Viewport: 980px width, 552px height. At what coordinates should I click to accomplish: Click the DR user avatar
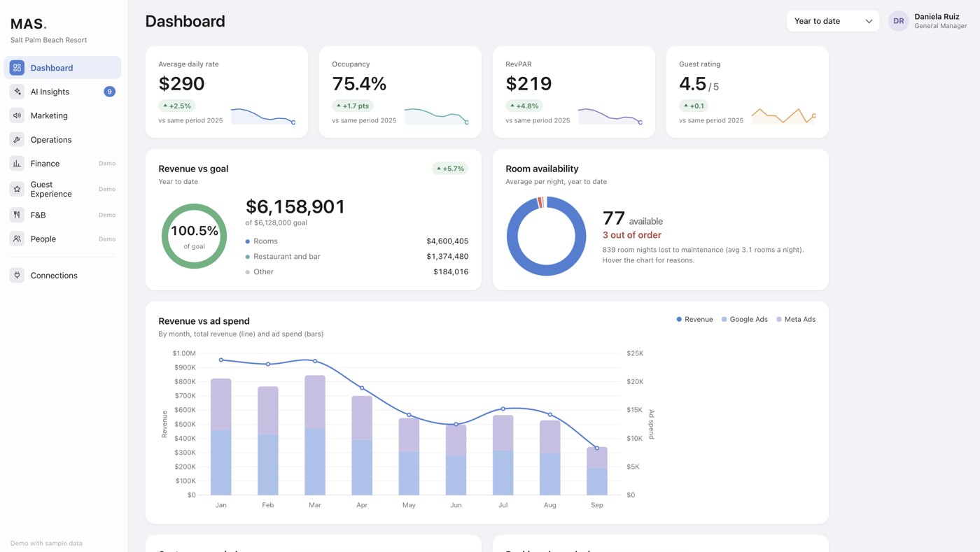click(x=898, y=21)
